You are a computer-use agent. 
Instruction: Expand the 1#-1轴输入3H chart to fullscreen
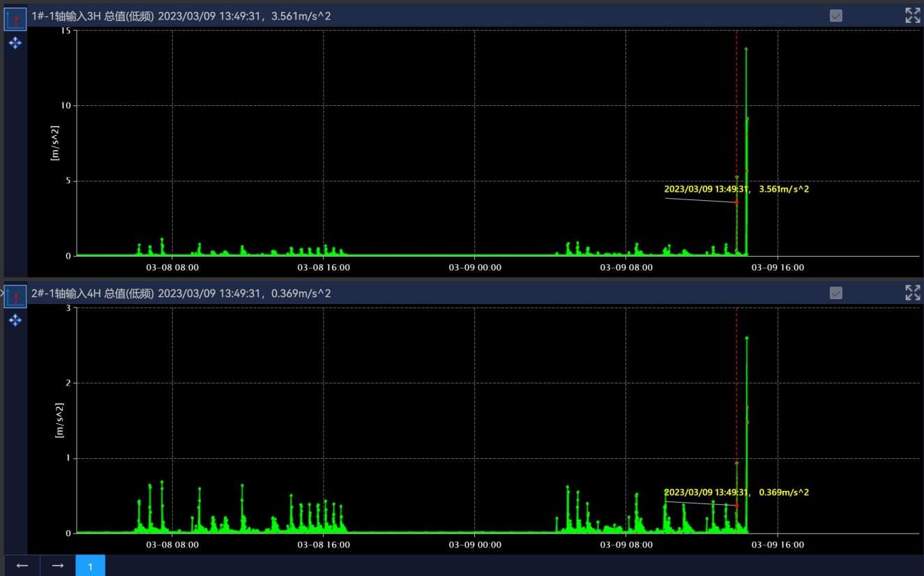click(912, 15)
